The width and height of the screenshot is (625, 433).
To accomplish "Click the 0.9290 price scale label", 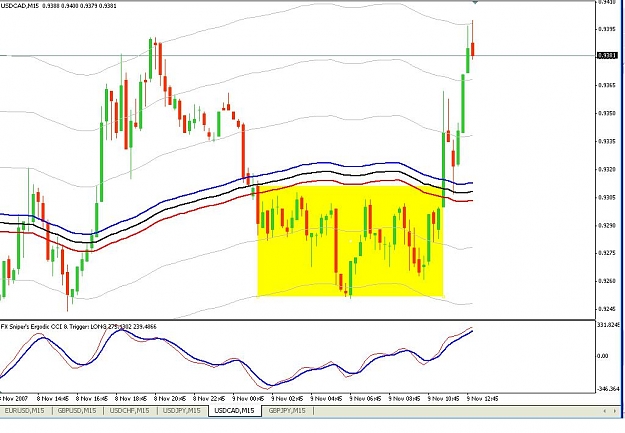I will pyautogui.click(x=607, y=225).
